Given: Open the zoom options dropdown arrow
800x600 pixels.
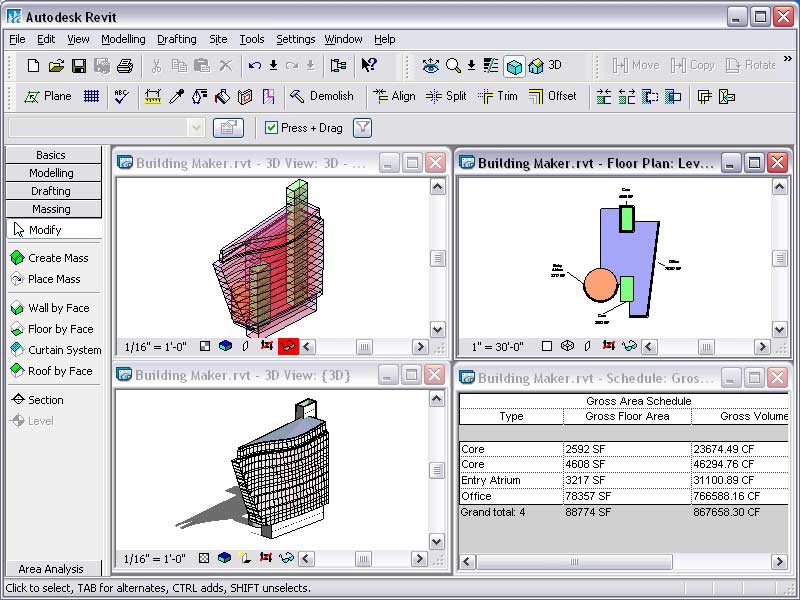Looking at the screenshot, I should point(471,65).
